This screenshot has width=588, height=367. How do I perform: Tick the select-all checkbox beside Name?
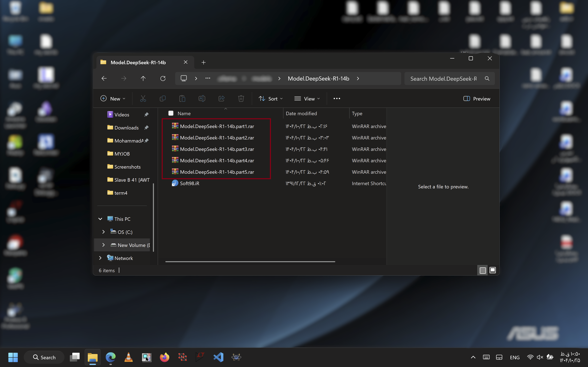point(171,113)
